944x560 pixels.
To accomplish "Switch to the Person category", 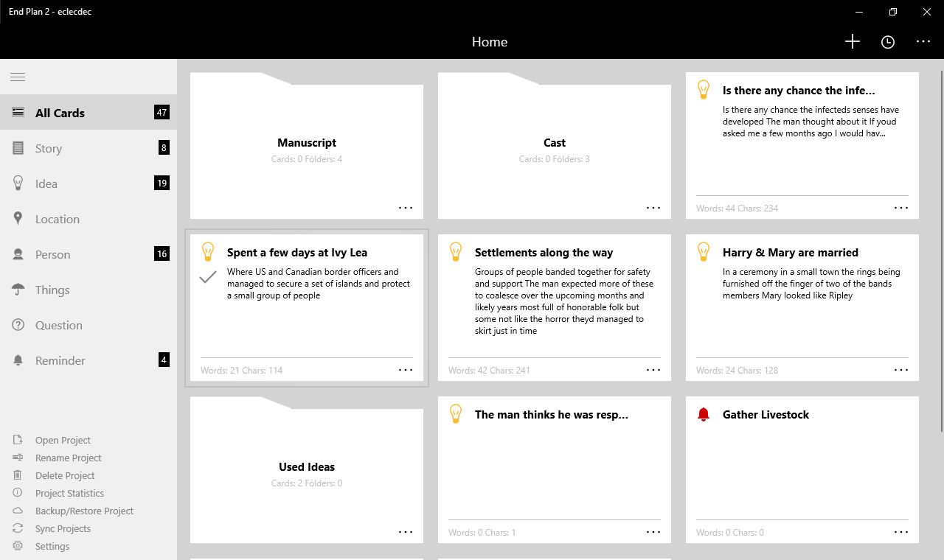I will 53,254.
